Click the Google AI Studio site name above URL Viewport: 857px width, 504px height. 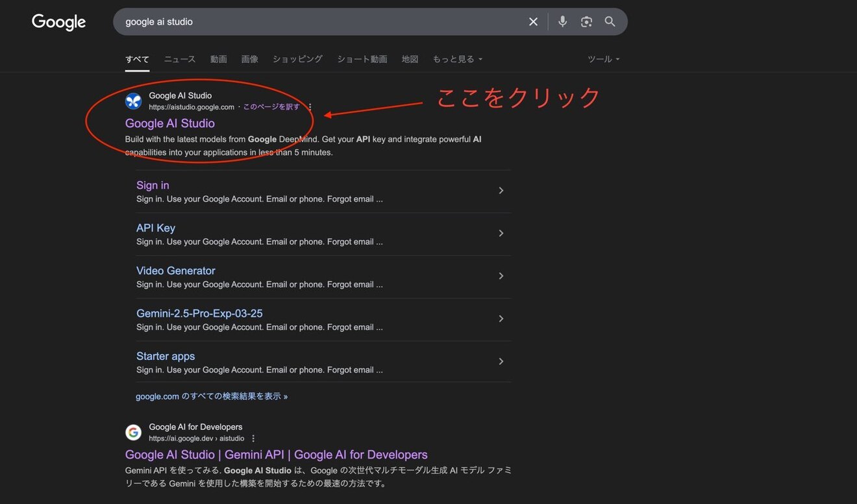tap(180, 95)
